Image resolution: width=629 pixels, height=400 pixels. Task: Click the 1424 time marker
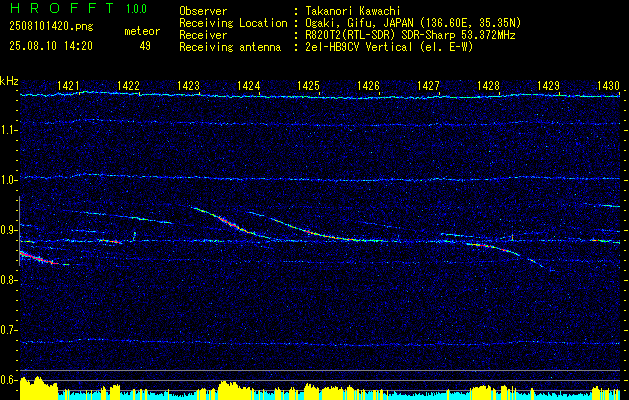coord(248,85)
